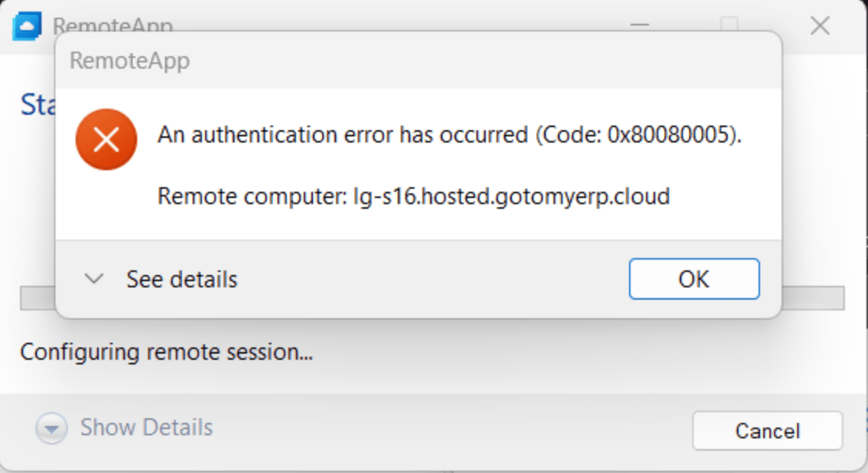The image size is (868, 473).
Task: Click the error code 0x80080005 text
Action: 669,135
